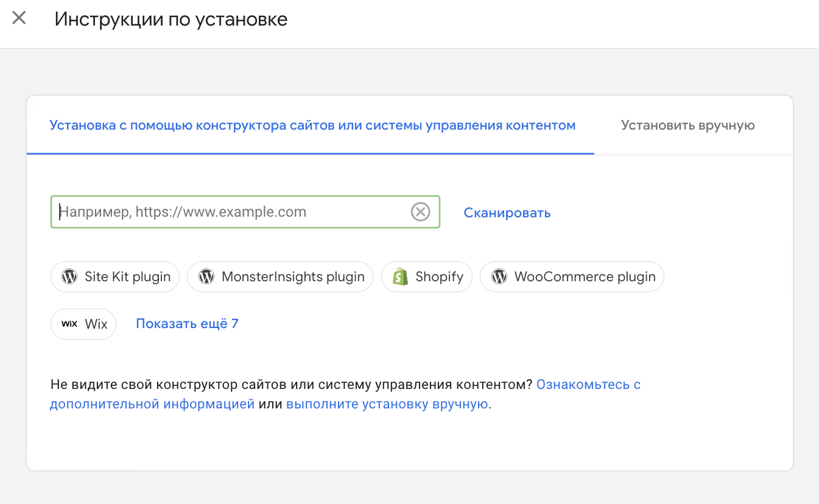Image resolution: width=819 pixels, height=504 pixels.
Task: Click the WordPress icon in MonsterInsights chip
Action: (x=206, y=277)
